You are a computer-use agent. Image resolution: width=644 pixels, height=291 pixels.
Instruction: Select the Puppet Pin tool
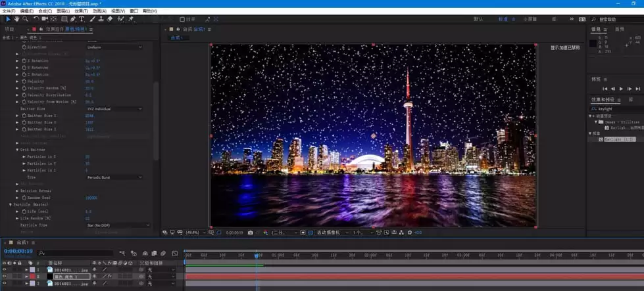131,19
